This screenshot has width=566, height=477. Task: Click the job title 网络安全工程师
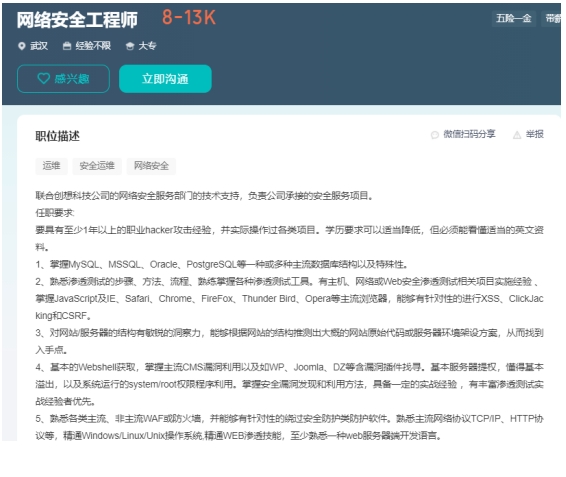(77, 19)
